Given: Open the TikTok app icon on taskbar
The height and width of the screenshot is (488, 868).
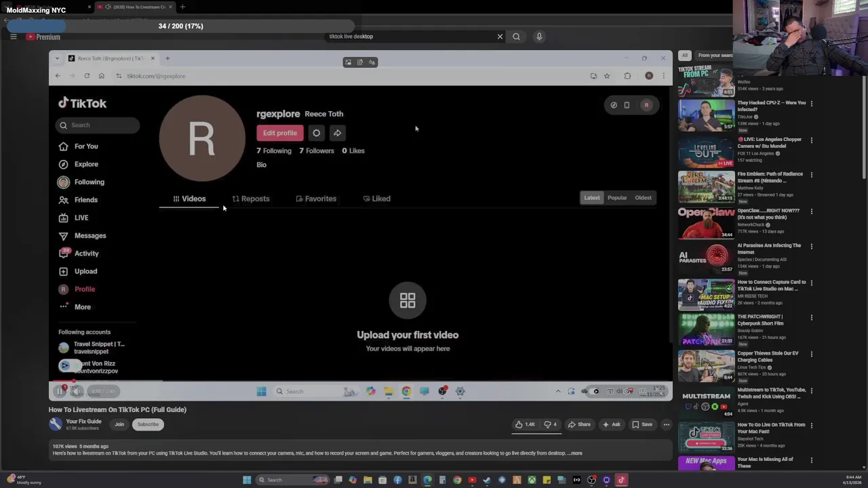Looking at the screenshot, I should tap(621, 480).
